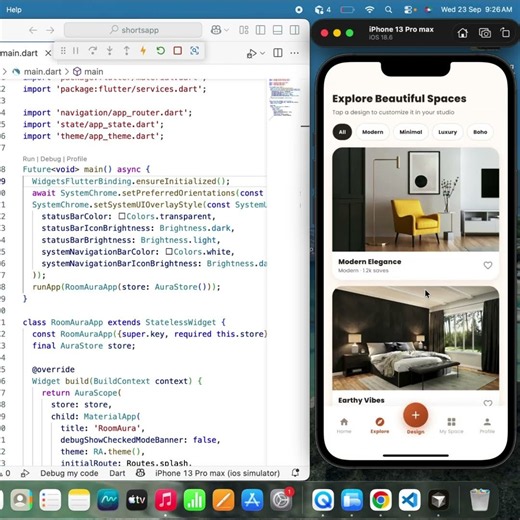Image resolution: width=520 pixels, height=520 pixels.
Task: Open the Copilot icon in title bar
Action: [x=216, y=30]
